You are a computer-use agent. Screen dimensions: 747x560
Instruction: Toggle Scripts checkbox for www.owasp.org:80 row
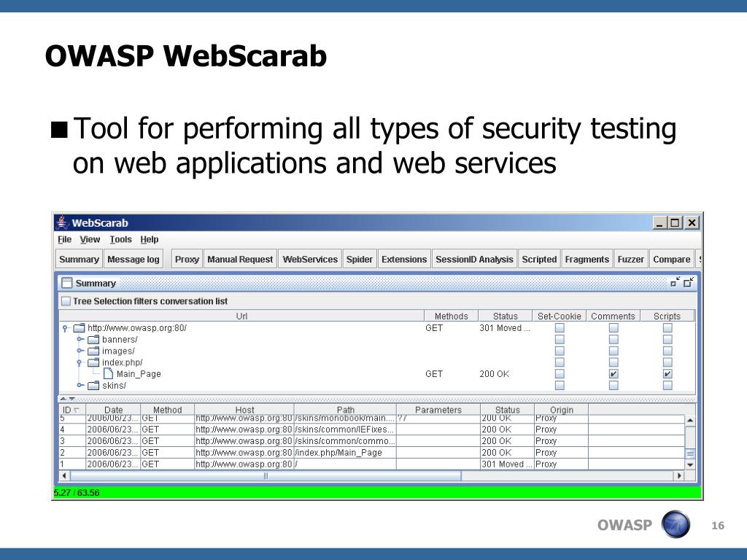[x=667, y=327]
